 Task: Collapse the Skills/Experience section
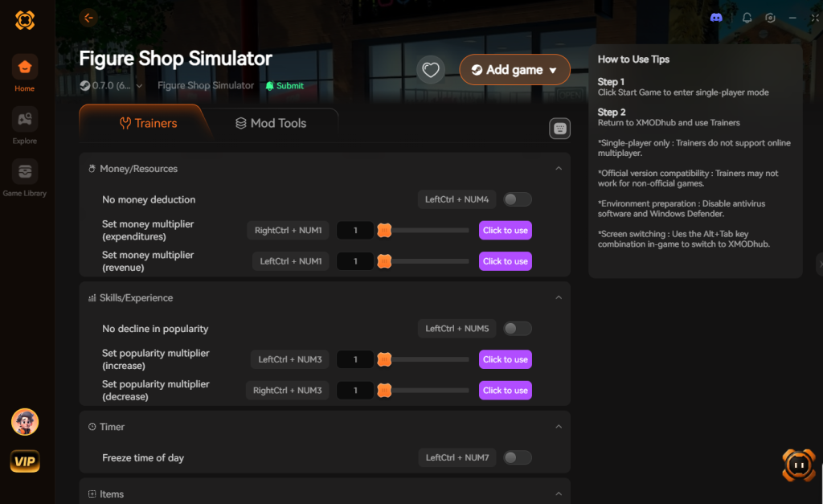pyautogui.click(x=559, y=297)
